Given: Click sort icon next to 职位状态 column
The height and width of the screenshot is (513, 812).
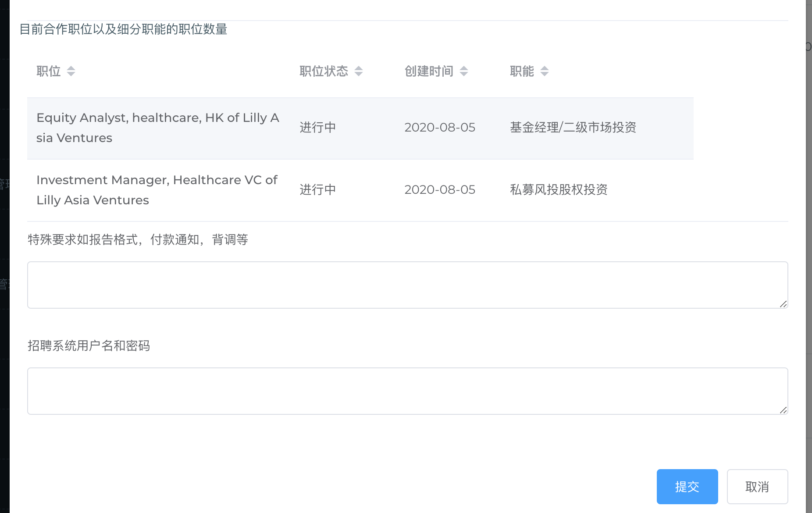Looking at the screenshot, I should click(x=359, y=71).
